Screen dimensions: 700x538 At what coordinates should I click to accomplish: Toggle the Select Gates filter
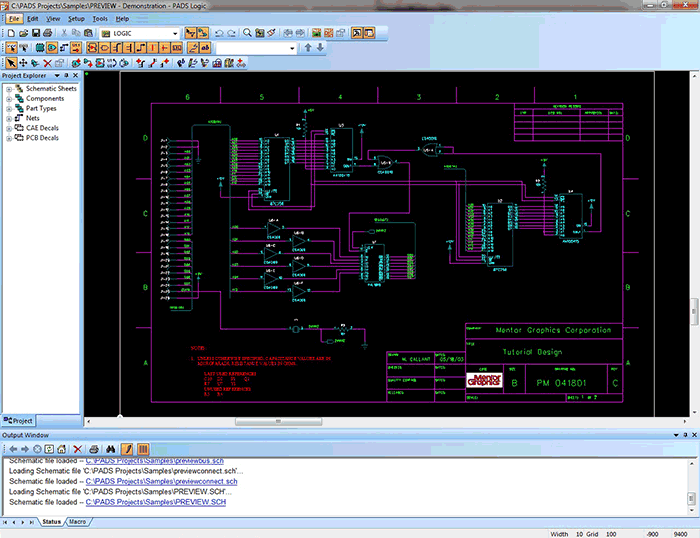point(52,48)
